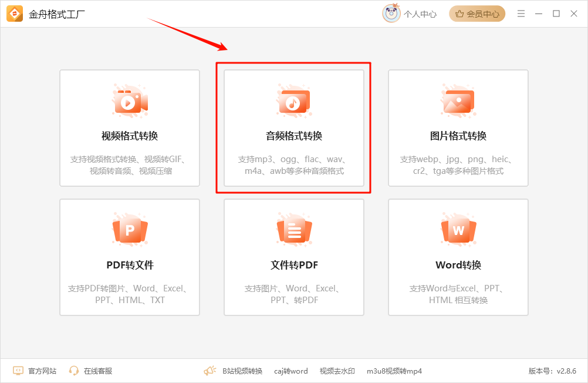
Task: Select the PDF转文件 title
Action: click(130, 265)
